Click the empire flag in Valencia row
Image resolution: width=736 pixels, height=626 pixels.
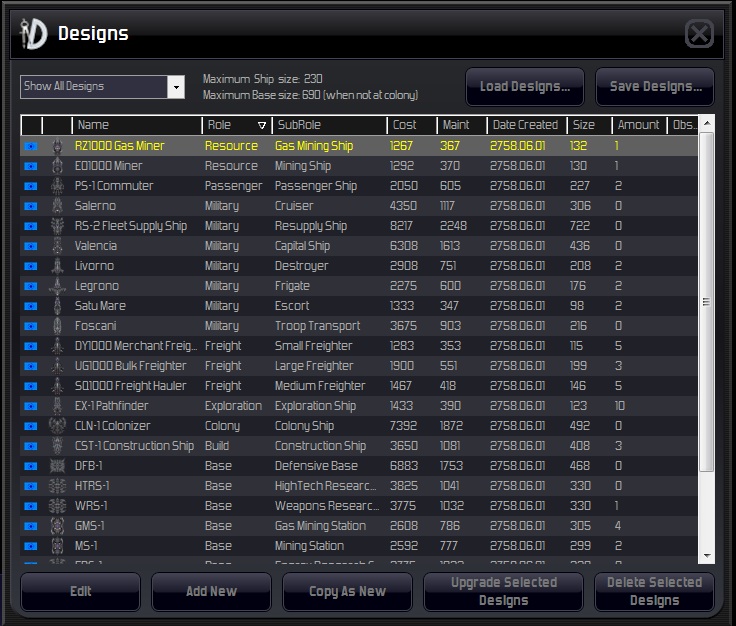[31, 246]
